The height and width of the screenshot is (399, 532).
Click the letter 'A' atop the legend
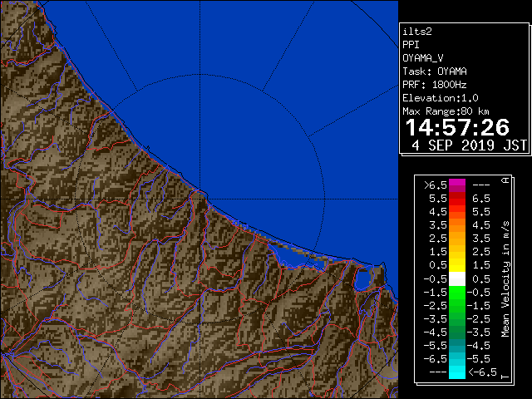tap(505, 180)
